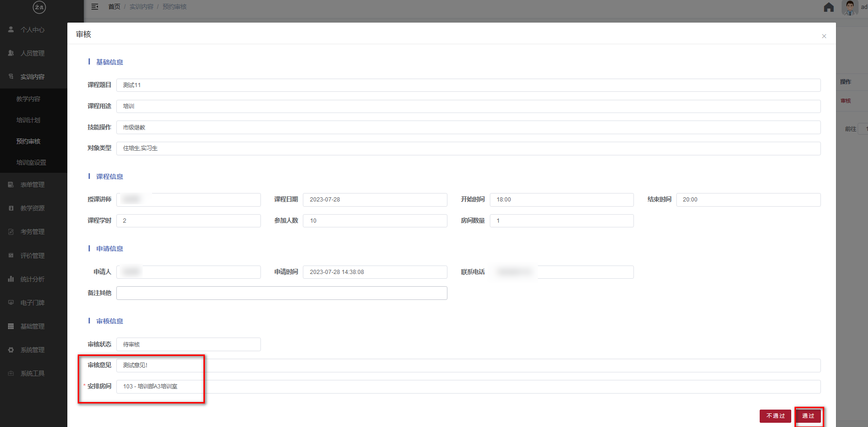This screenshot has height=427, width=868.
Task: Click the 预约审核 breadcrumb
Action: 175,7
